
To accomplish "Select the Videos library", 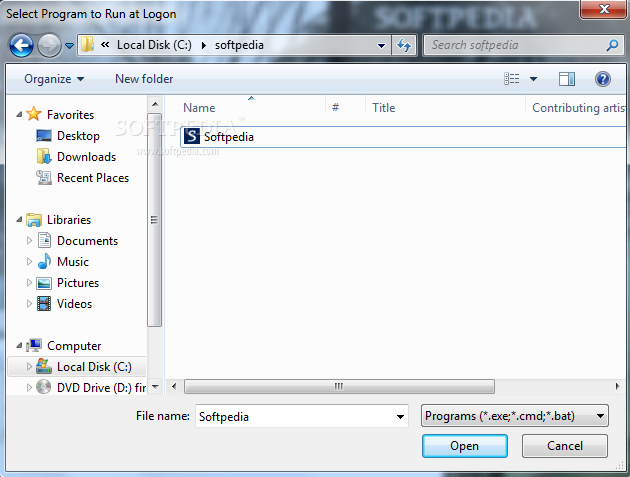I will 74,303.
